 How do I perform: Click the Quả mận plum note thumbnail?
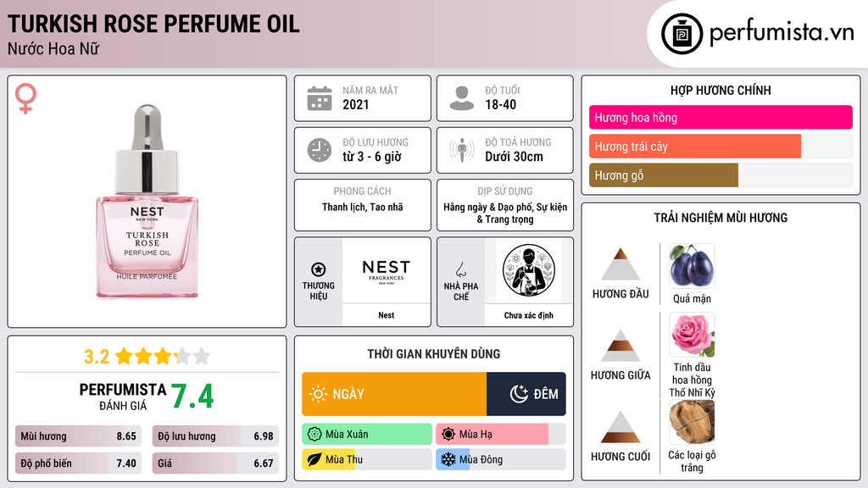click(x=692, y=265)
